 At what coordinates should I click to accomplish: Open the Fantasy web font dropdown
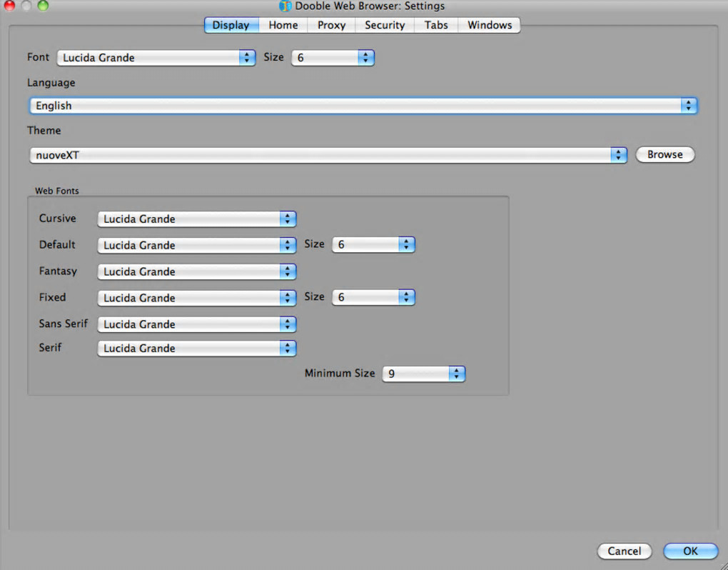click(197, 271)
